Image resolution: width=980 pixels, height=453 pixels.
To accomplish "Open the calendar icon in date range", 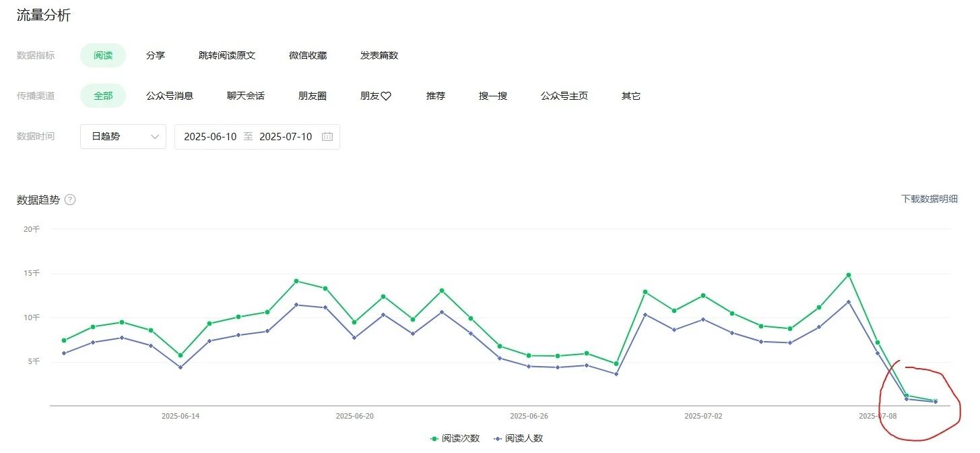I will pyautogui.click(x=327, y=137).
